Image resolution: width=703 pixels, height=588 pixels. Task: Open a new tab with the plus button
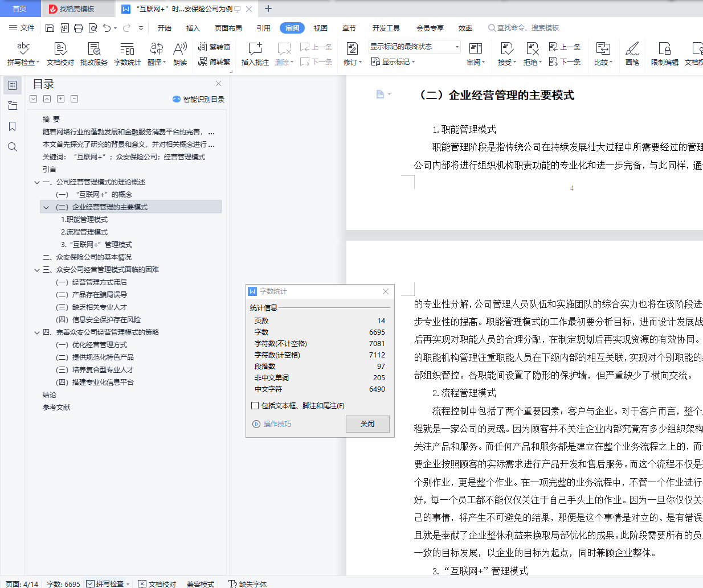point(268,9)
